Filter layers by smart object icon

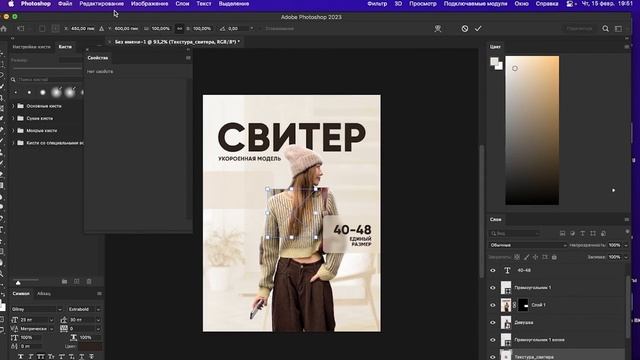[x=603, y=233]
